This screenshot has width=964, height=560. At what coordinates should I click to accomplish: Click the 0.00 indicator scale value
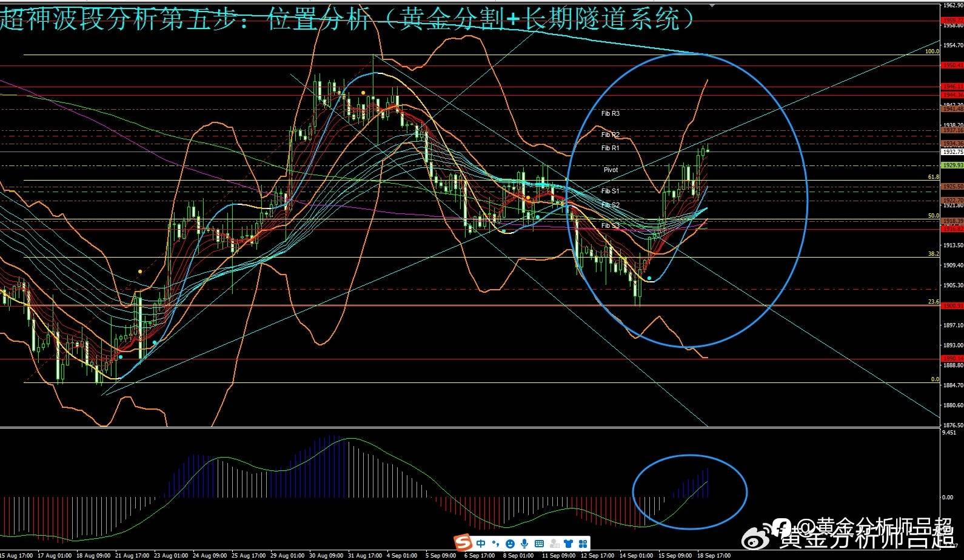pos(948,498)
